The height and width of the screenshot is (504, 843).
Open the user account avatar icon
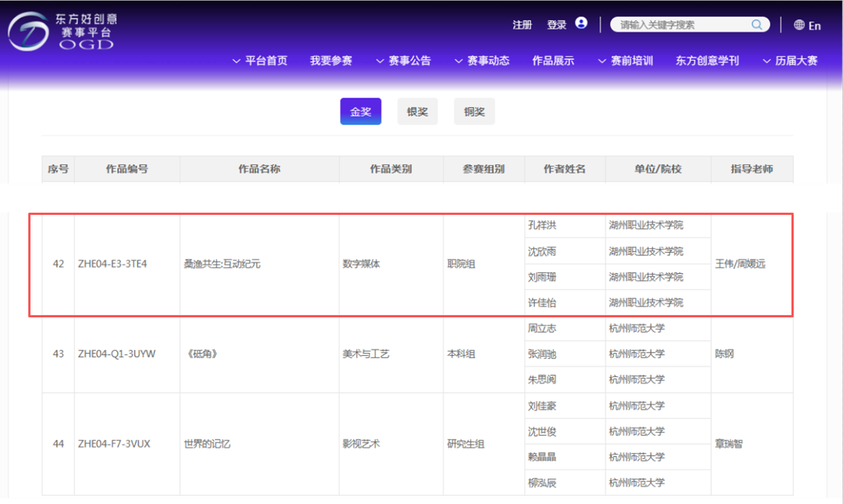[581, 23]
